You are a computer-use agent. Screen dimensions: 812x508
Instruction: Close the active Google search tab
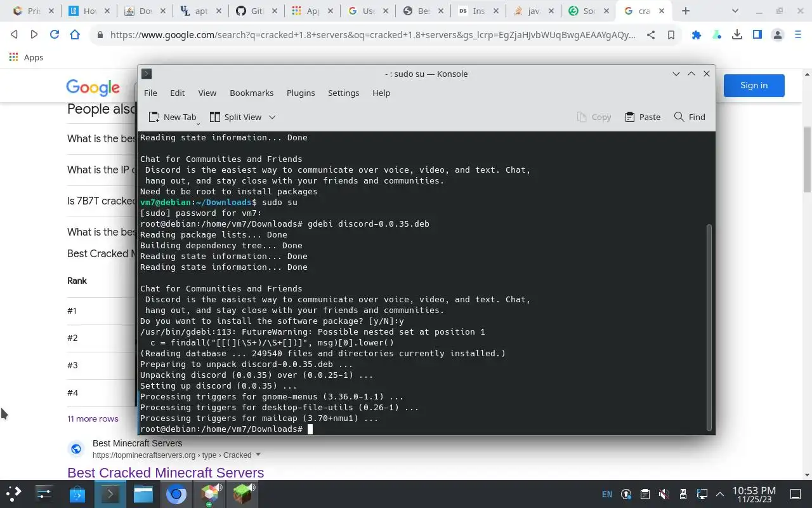662,11
